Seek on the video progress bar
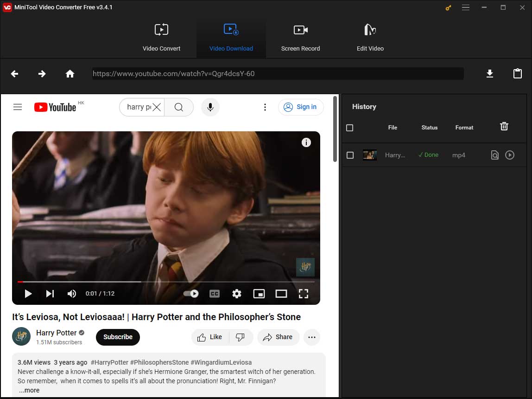This screenshot has height=399, width=532. click(166, 282)
